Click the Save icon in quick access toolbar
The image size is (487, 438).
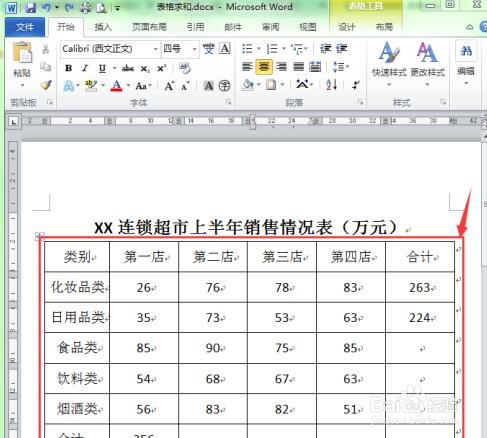pos(30,7)
